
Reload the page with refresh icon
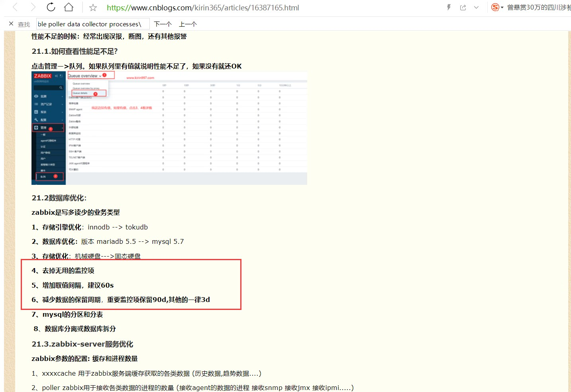click(51, 7)
